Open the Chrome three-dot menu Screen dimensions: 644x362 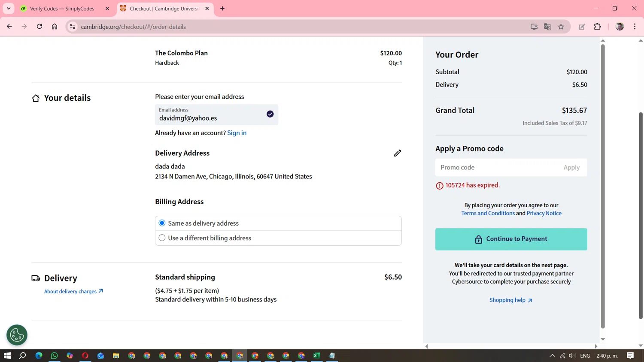tap(635, 27)
